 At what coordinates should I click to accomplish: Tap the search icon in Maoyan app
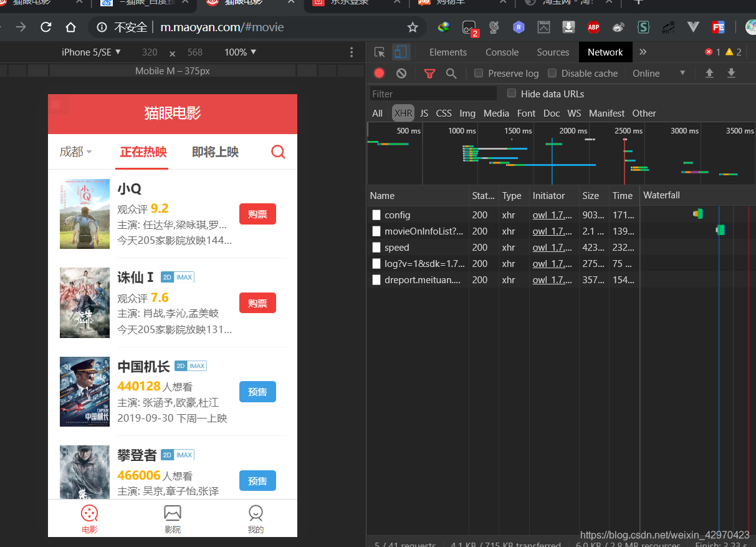click(278, 152)
